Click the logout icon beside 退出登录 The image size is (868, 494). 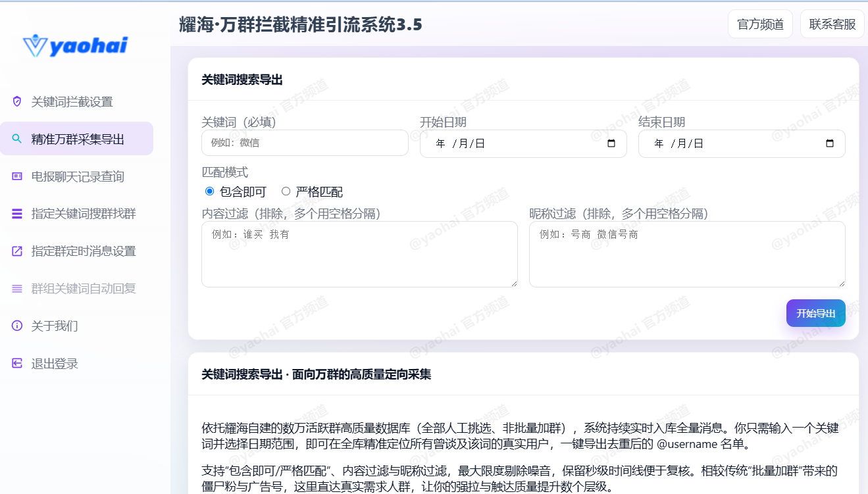[17, 364]
